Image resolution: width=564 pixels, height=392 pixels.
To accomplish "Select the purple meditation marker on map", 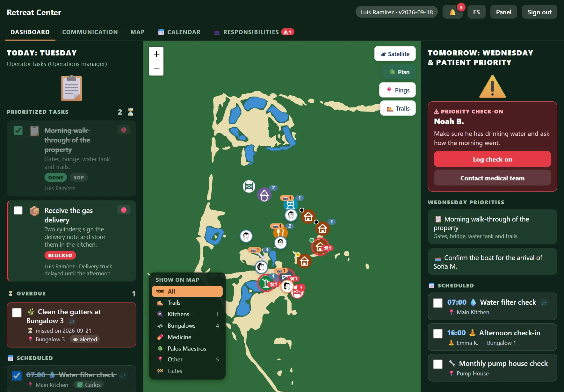I will pyautogui.click(x=264, y=194).
